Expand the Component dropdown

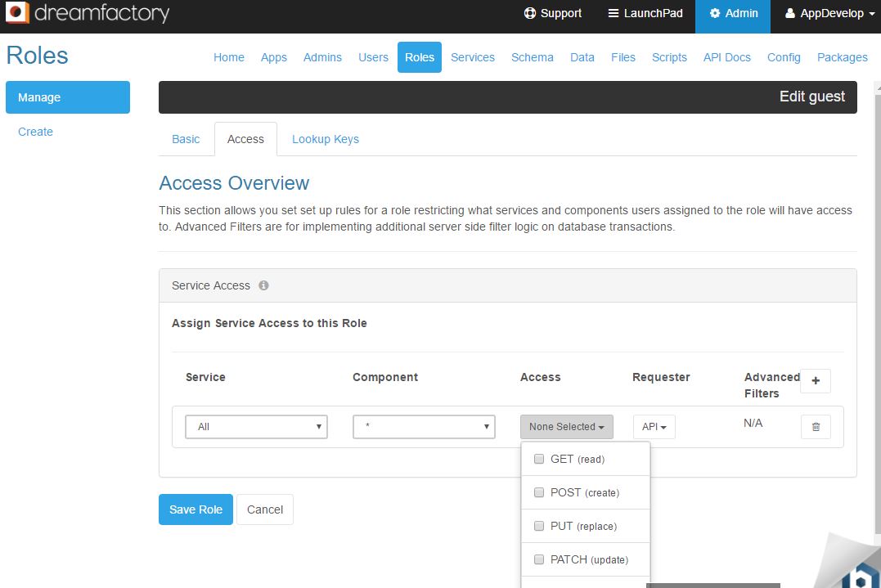pyautogui.click(x=424, y=426)
